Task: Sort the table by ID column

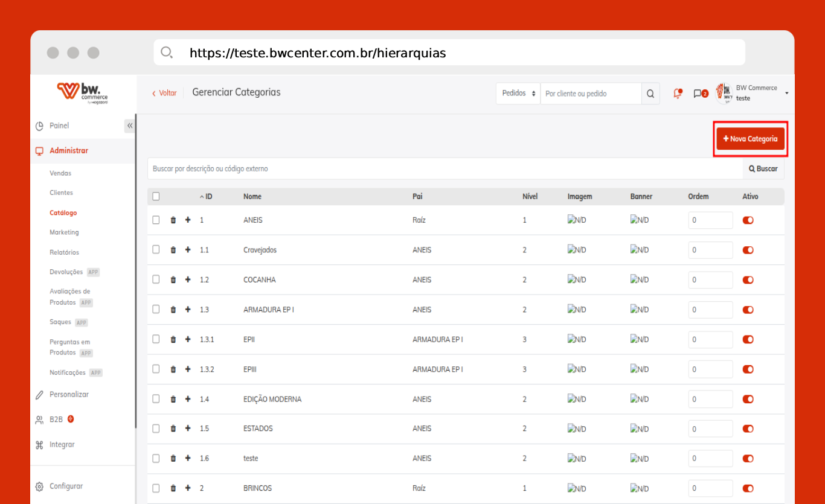Action: 208,197
